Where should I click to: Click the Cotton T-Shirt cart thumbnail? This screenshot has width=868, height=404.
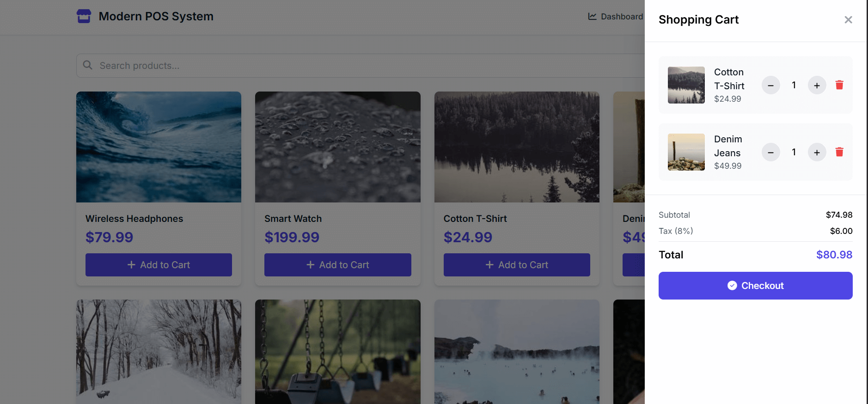pyautogui.click(x=686, y=85)
